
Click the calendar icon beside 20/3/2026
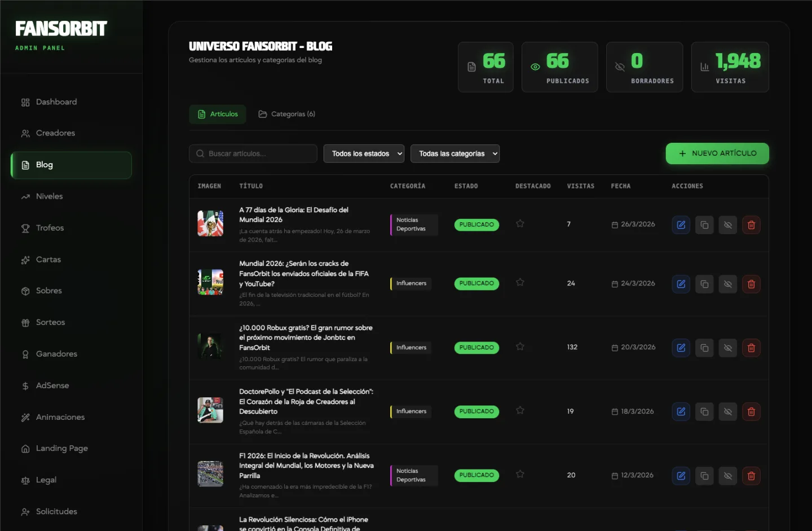(x=615, y=348)
